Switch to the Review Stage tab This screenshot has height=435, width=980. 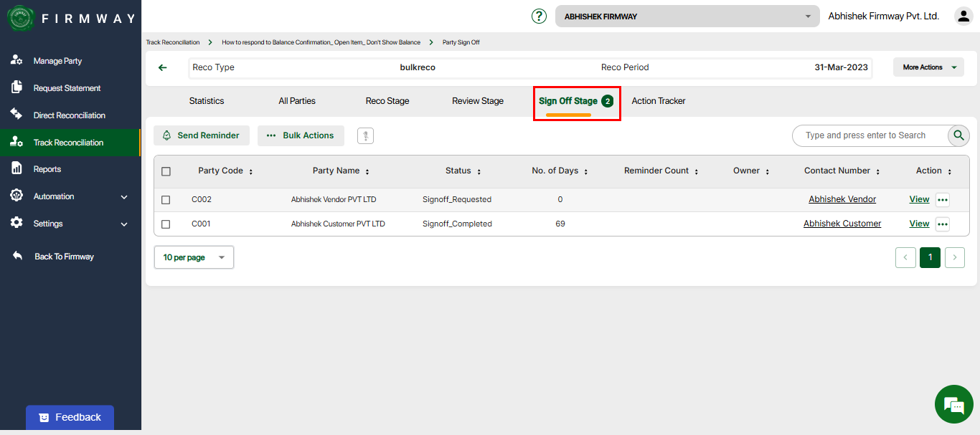tap(478, 101)
